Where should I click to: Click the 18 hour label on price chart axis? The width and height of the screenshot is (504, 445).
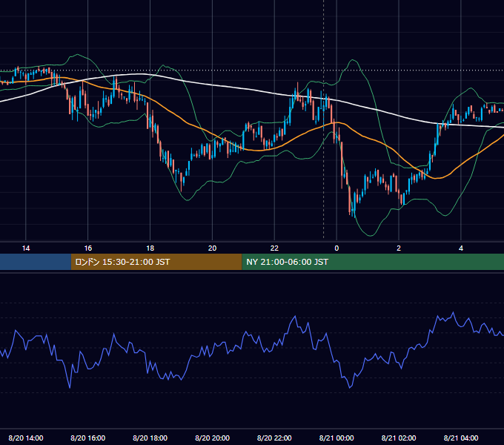point(150,248)
